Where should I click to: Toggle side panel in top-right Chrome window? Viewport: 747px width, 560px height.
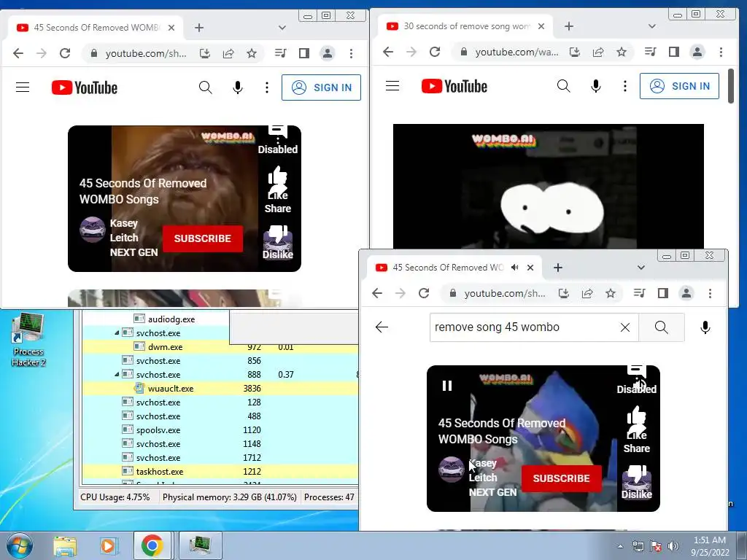(x=673, y=52)
